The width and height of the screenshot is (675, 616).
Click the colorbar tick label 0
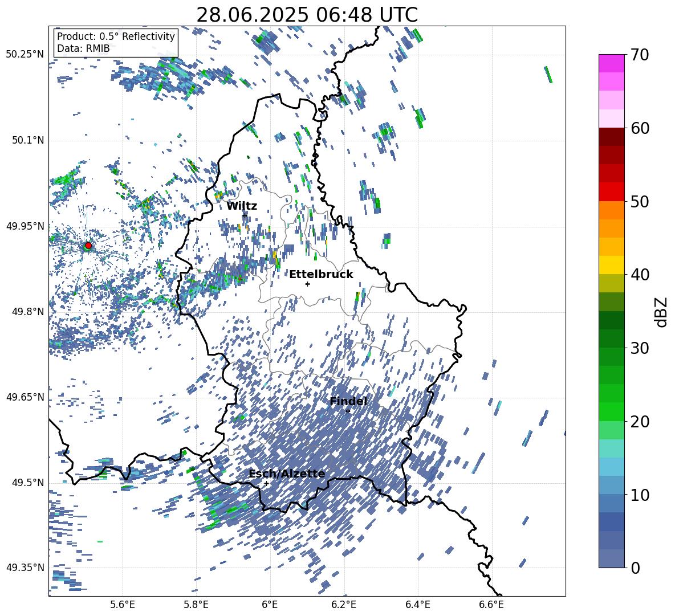coord(635,568)
